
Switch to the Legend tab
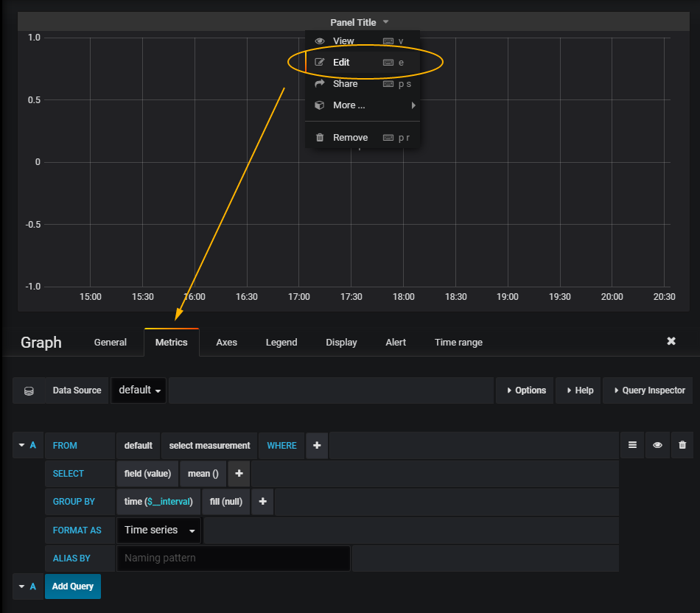point(281,343)
